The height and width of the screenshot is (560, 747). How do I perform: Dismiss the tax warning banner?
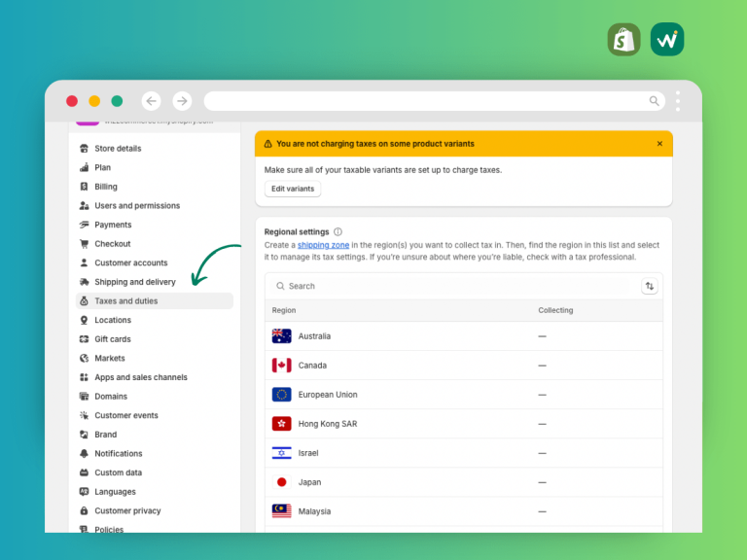point(659,144)
